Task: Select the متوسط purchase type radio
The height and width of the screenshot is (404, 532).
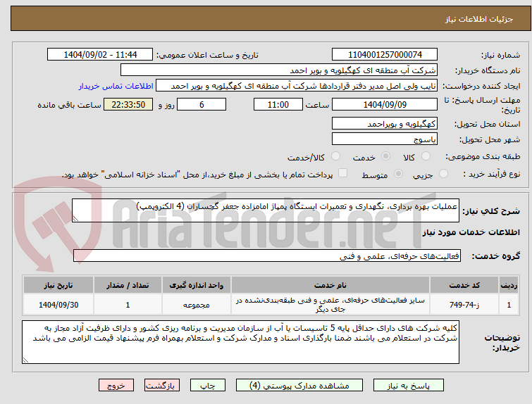Action: 398,174
